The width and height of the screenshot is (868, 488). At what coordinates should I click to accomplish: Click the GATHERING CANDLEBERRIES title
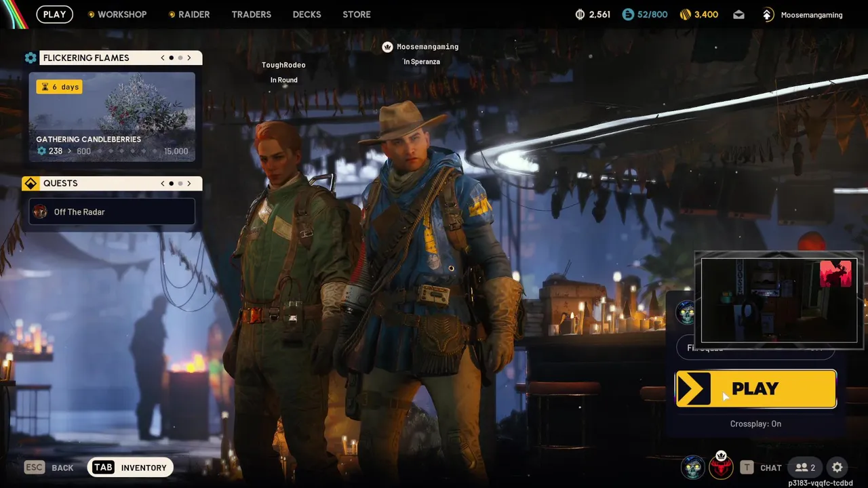pos(89,139)
